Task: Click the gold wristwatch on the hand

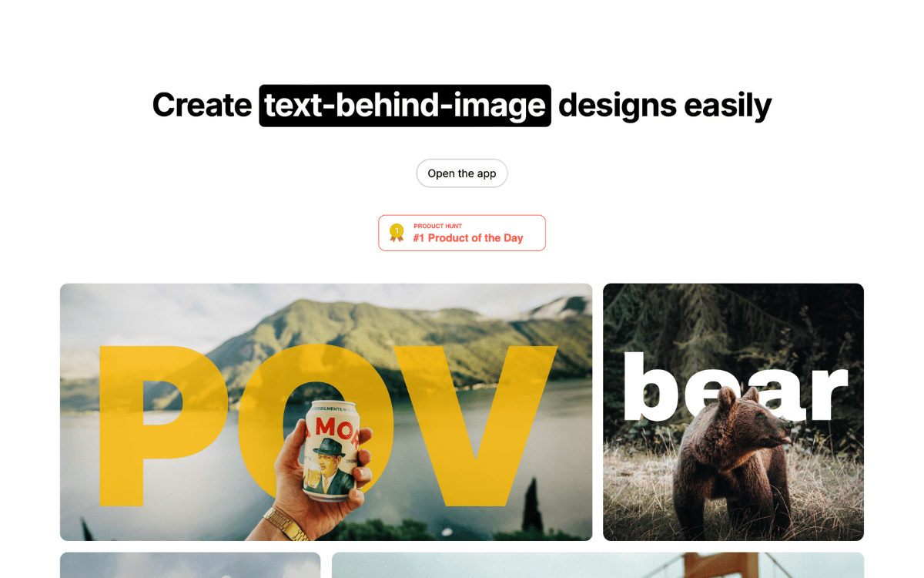Action: (x=288, y=525)
